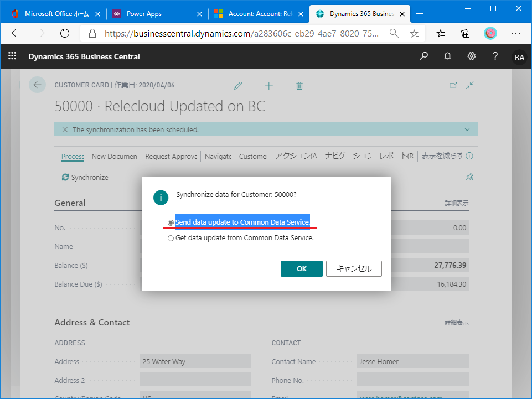Go back using the customer card back arrow
This screenshot has height=399, width=532.
[x=37, y=85]
